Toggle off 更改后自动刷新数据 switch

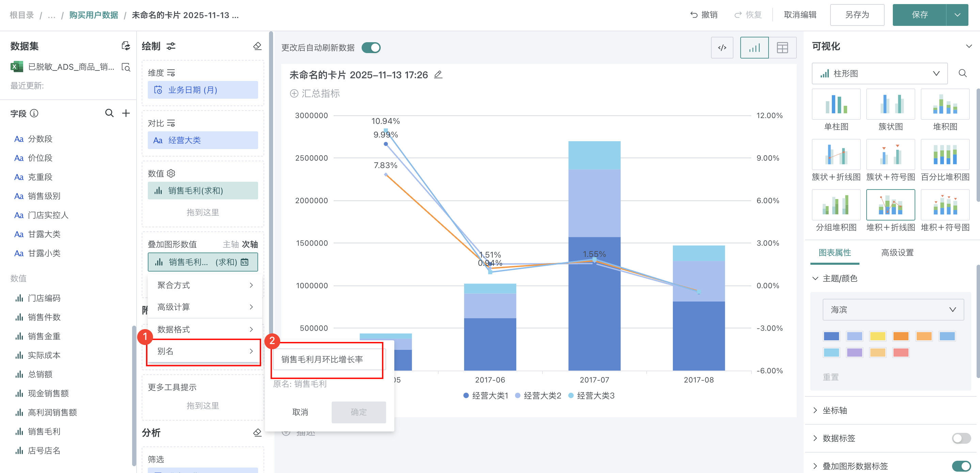pyautogui.click(x=371, y=48)
